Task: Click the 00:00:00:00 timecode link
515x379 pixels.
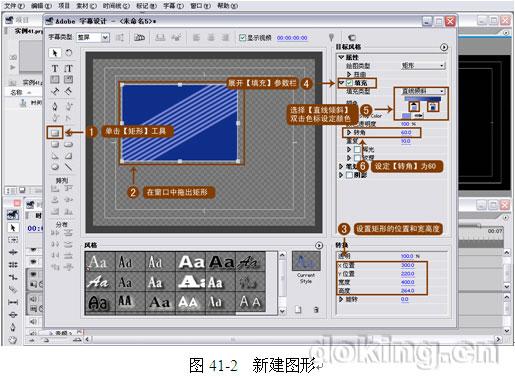Action: (292, 38)
